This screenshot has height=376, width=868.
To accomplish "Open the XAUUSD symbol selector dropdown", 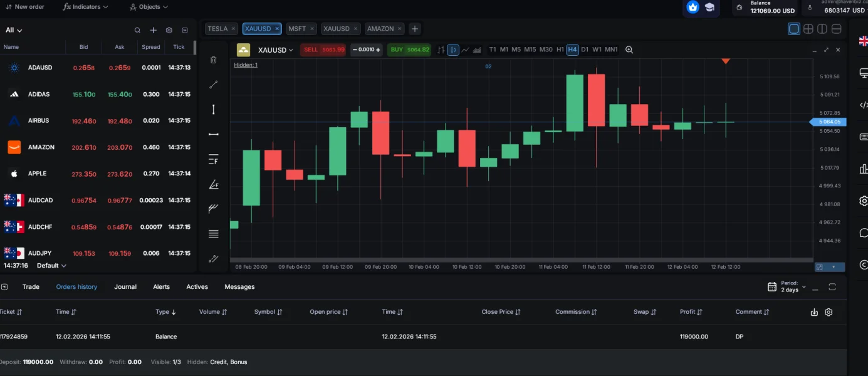I will [275, 50].
